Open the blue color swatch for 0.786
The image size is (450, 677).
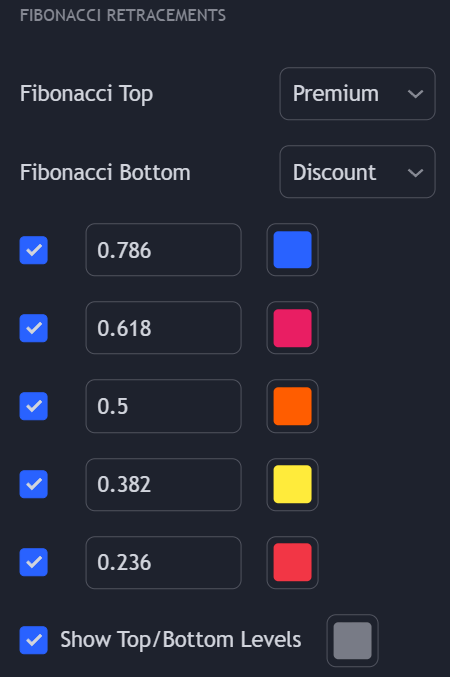click(292, 250)
